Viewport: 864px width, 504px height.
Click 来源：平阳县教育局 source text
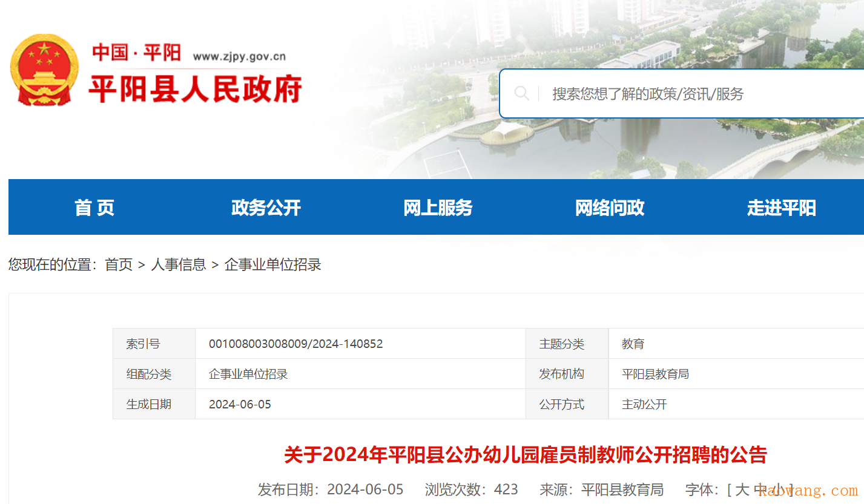602,489
